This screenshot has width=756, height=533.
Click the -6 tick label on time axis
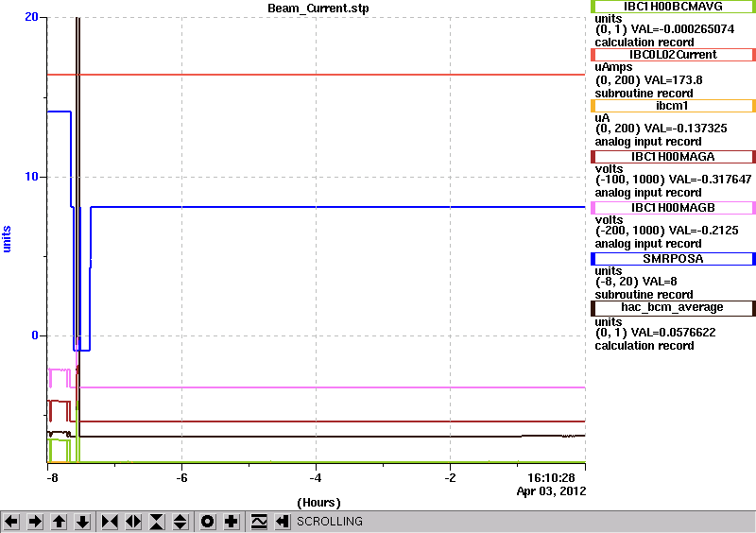pyautogui.click(x=181, y=478)
